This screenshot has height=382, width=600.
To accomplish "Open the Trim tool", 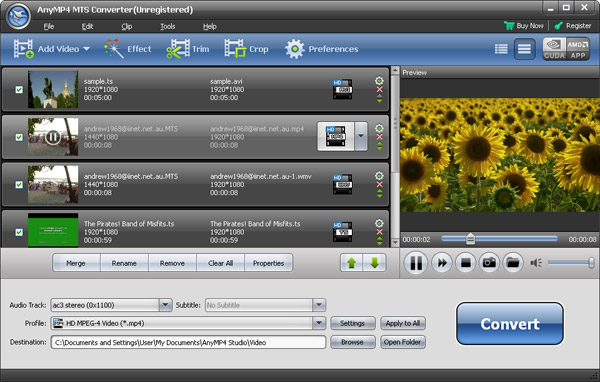I will tap(188, 49).
